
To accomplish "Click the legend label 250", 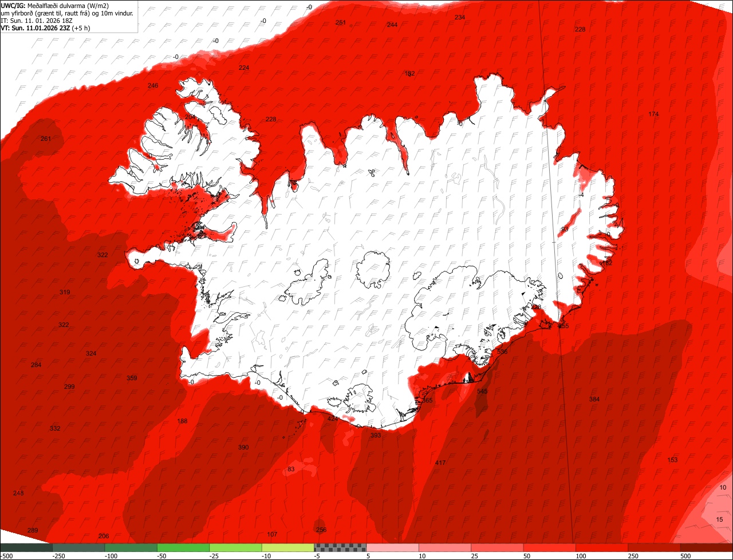I will pyautogui.click(x=633, y=556).
